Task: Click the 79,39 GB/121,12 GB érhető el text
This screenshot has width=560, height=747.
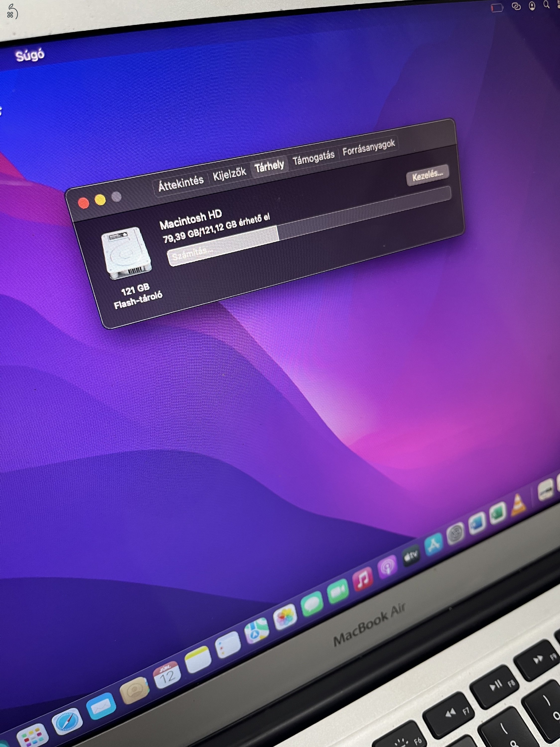Action: coord(217,229)
